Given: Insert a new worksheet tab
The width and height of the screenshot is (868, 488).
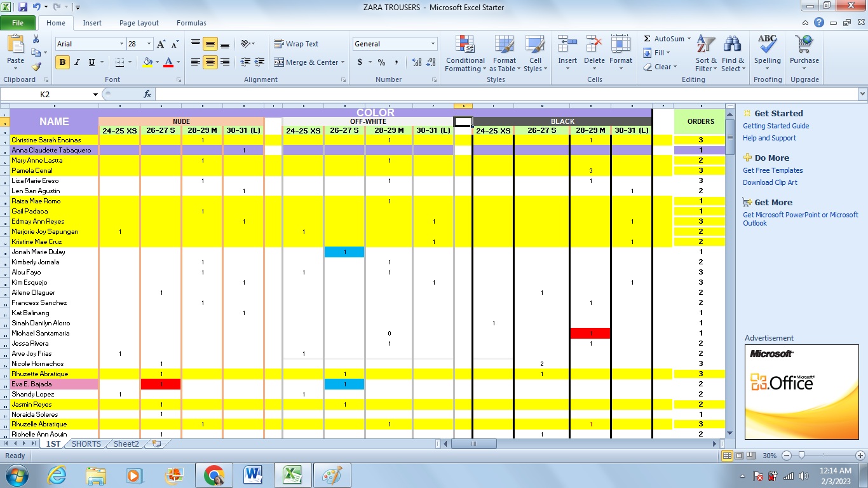Looking at the screenshot, I should pyautogui.click(x=156, y=444).
